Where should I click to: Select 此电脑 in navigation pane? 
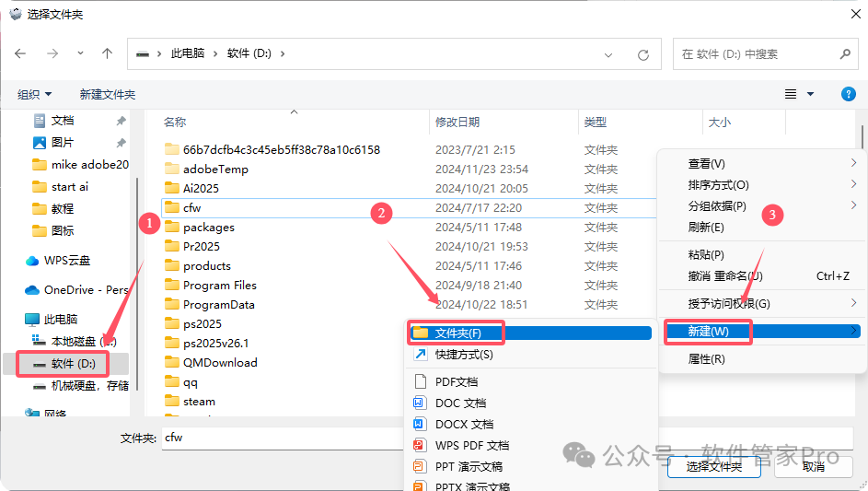point(52,320)
